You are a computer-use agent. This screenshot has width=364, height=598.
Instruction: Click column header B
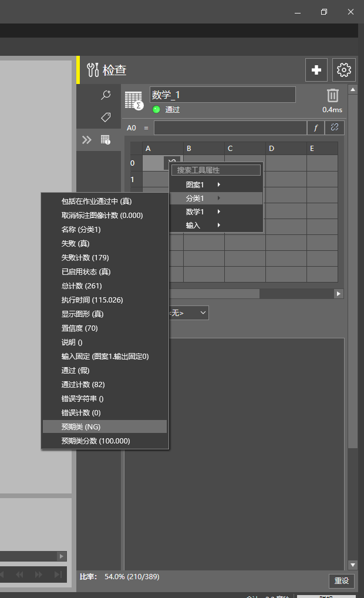[x=204, y=149]
